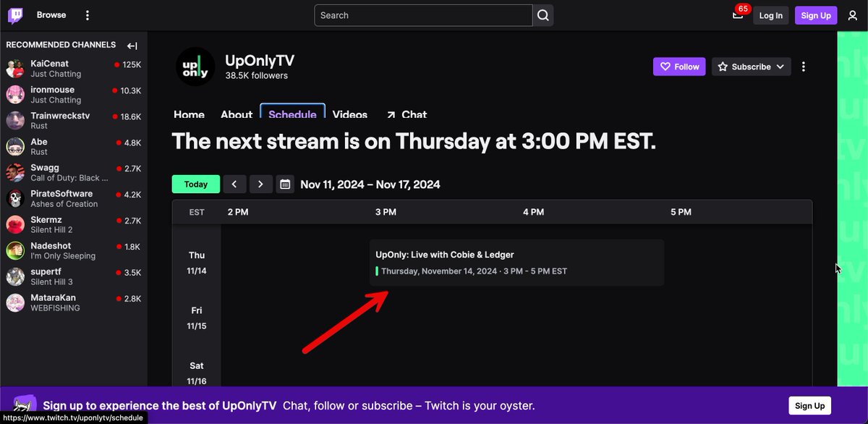The width and height of the screenshot is (868, 424).
Task: Click '5 PM' time column header
Action: click(681, 212)
